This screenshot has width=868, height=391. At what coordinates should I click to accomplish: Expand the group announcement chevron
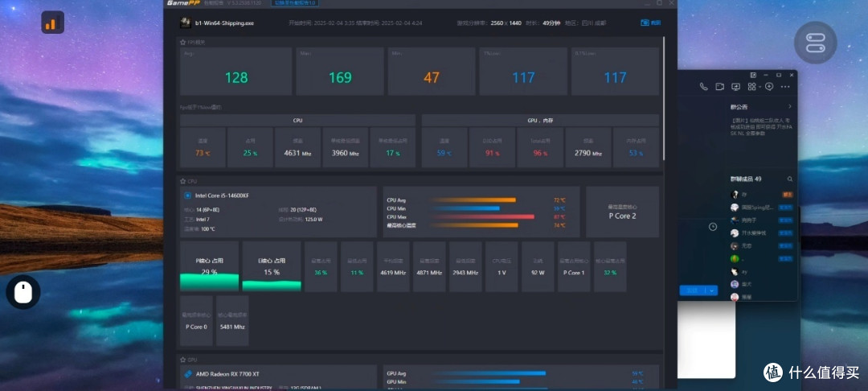790,106
